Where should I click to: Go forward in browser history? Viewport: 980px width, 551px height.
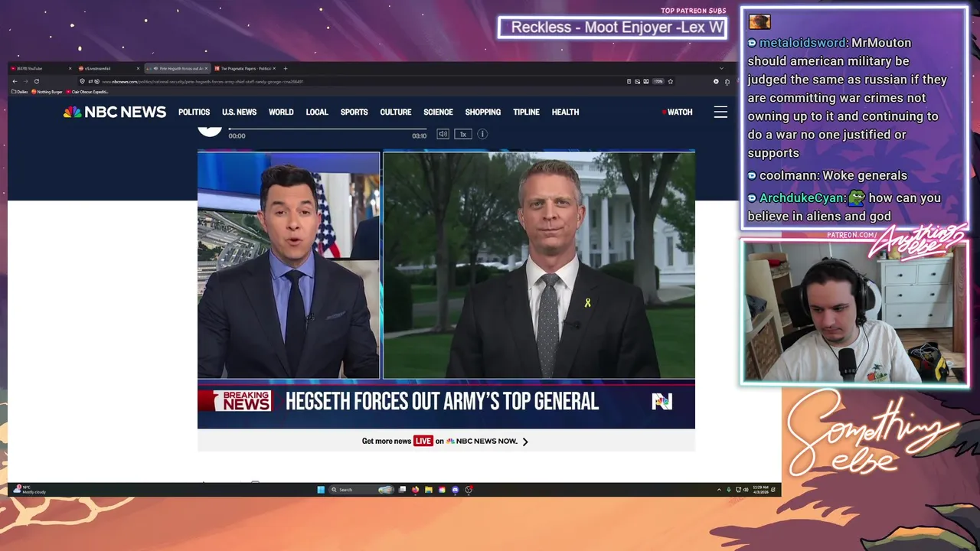(x=25, y=81)
